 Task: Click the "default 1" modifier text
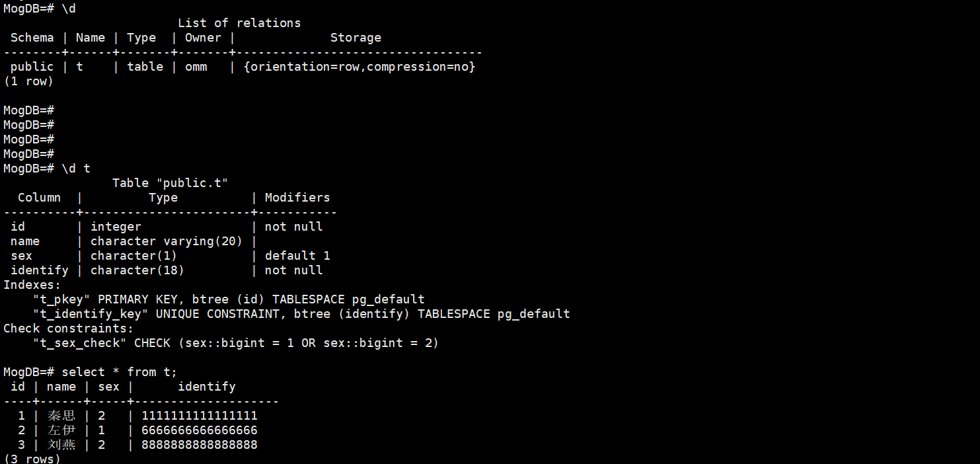(x=297, y=256)
